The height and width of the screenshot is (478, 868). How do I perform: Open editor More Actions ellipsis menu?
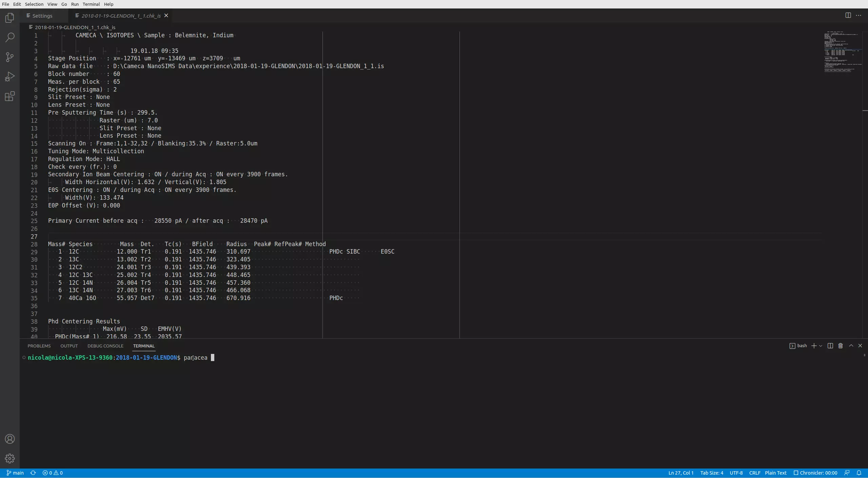859,15
